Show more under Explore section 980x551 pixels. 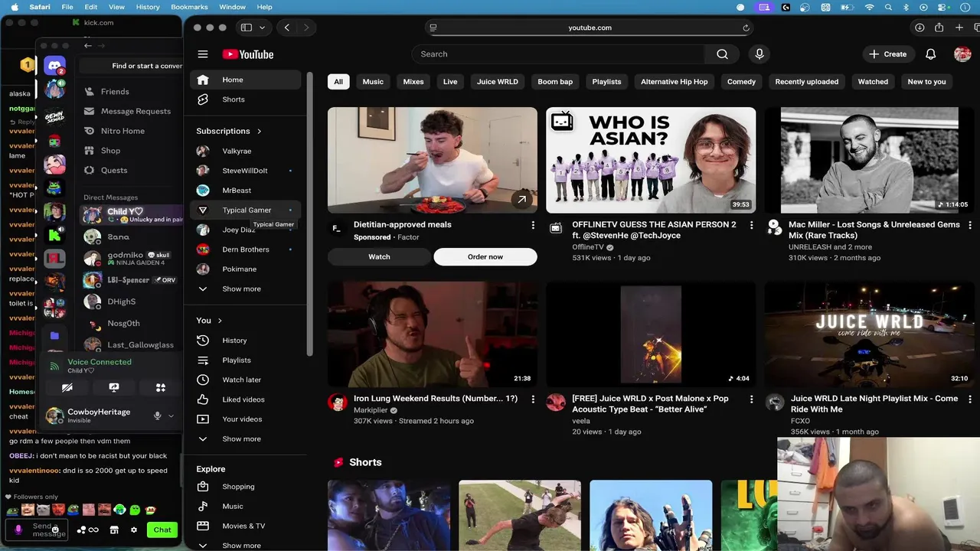245,546
